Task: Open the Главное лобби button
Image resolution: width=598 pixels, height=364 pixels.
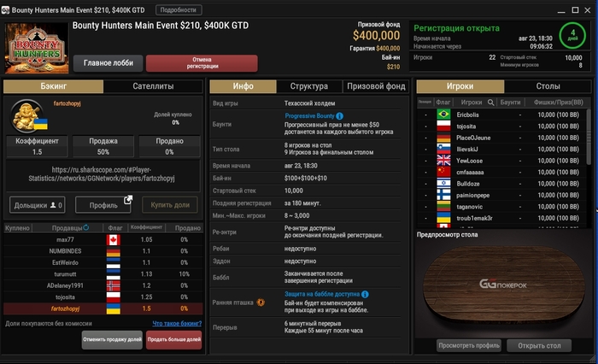Action: [108, 63]
